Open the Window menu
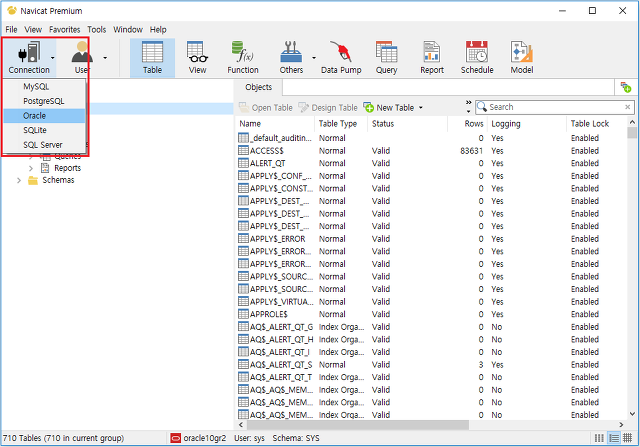This screenshot has width=640, height=447. pyautogui.click(x=128, y=29)
